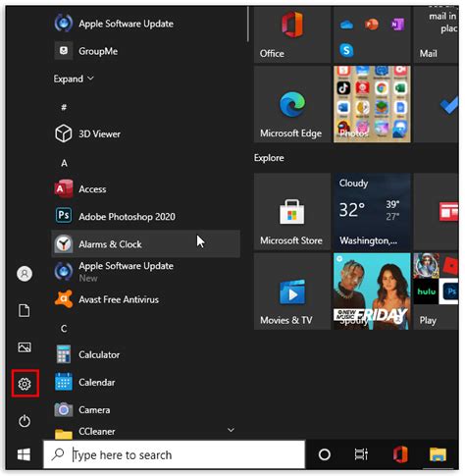The width and height of the screenshot is (465, 476).
Task: Open Settings gear icon in Start sidebar
Action: pos(25,384)
